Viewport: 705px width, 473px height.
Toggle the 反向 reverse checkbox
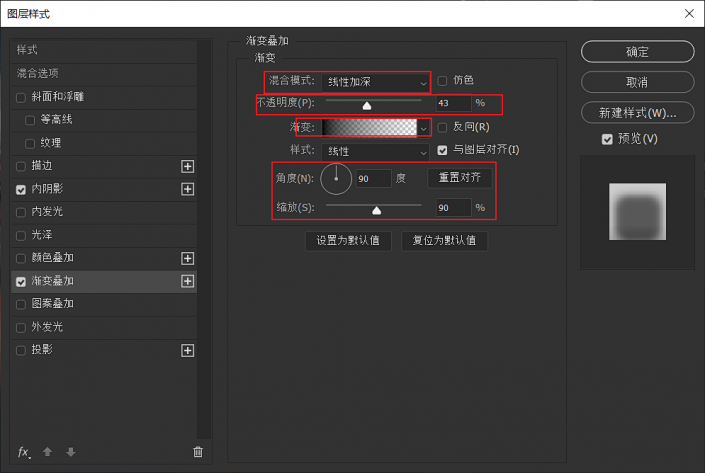[x=443, y=127]
